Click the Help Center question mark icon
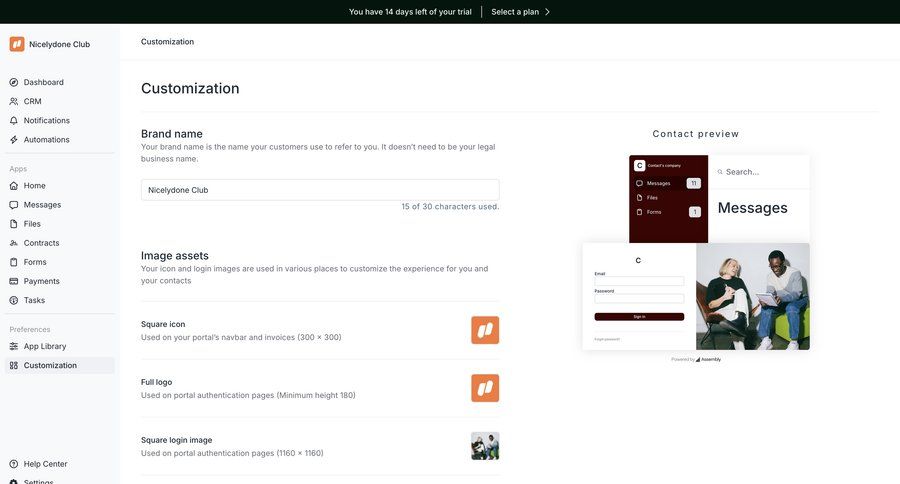The height and width of the screenshot is (484, 900). click(14, 464)
